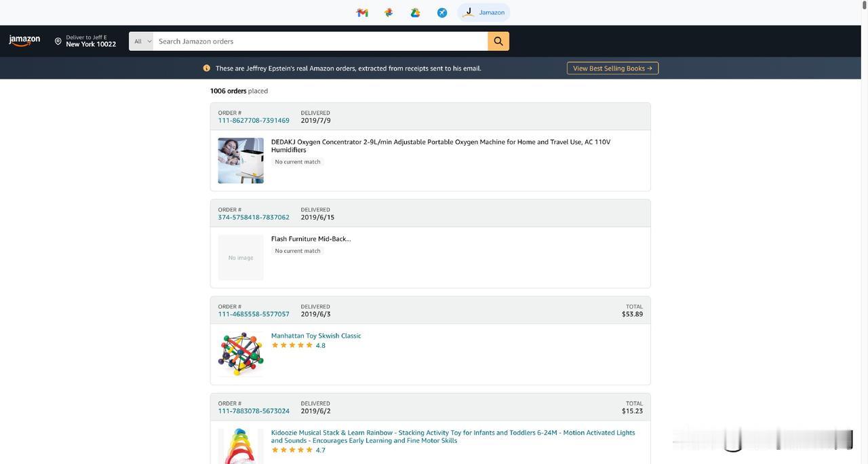Select the Jamazon tab
Screen dimensions: 868x464
tap(484, 12)
